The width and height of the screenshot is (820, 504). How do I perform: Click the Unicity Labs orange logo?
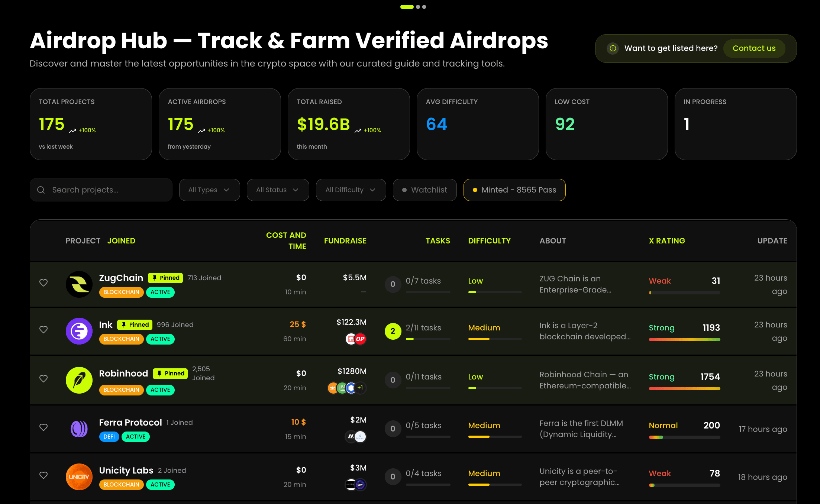click(79, 476)
